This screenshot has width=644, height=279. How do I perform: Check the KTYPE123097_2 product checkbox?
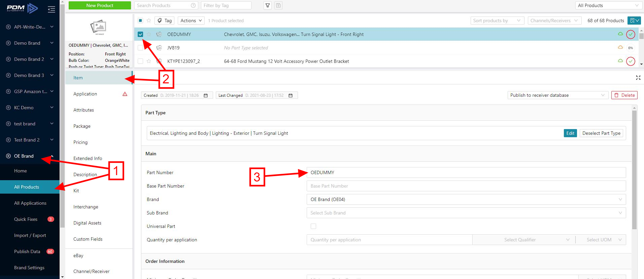[x=140, y=61]
